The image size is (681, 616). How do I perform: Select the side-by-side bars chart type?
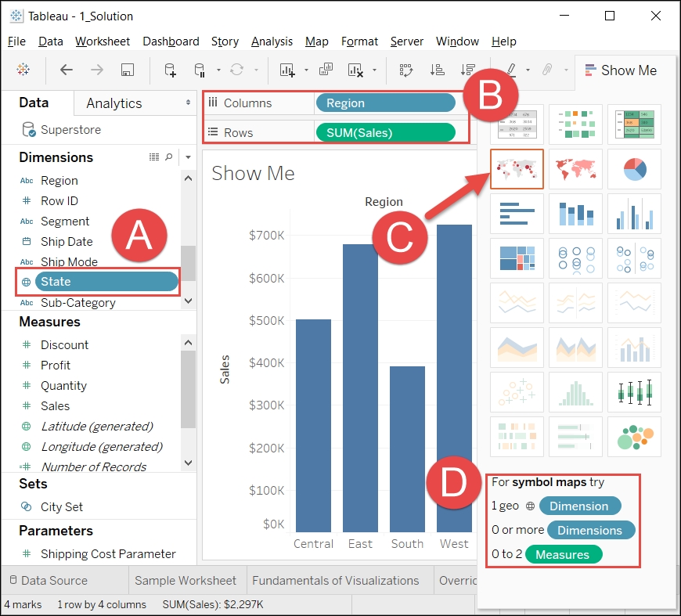click(x=634, y=214)
